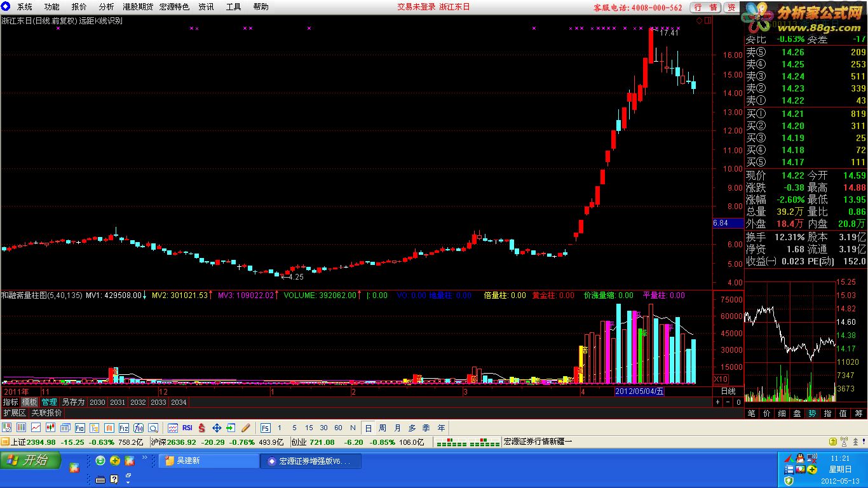Select the 月 monthly period
Image resolution: width=868 pixels, height=488 pixels.
point(397,428)
